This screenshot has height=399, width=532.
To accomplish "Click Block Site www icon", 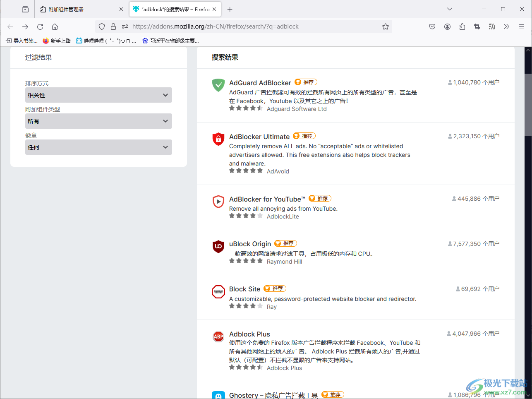I will (x=218, y=291).
